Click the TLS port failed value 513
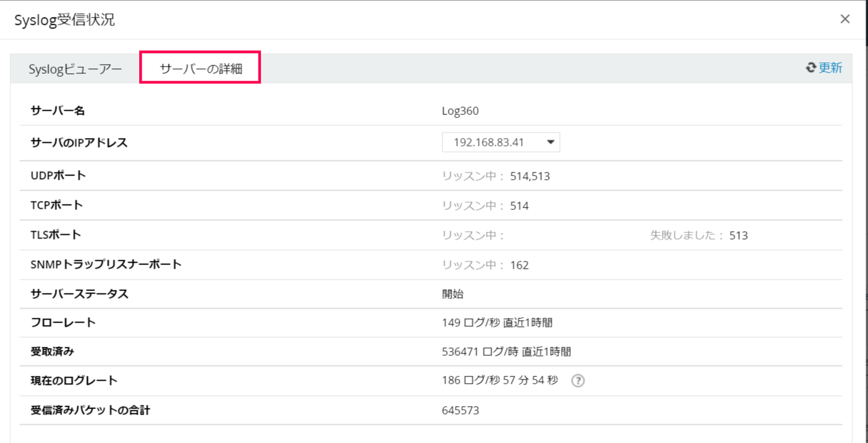868x443 pixels. pyautogui.click(x=738, y=235)
